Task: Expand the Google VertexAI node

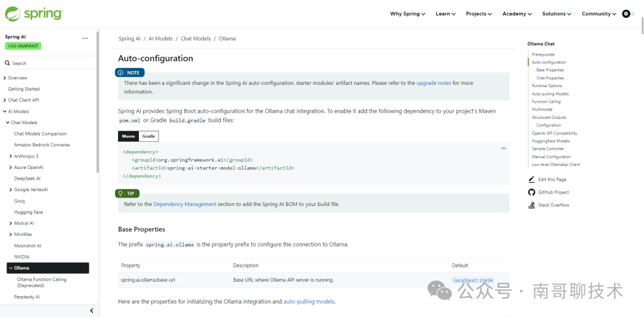Action: click(10, 189)
